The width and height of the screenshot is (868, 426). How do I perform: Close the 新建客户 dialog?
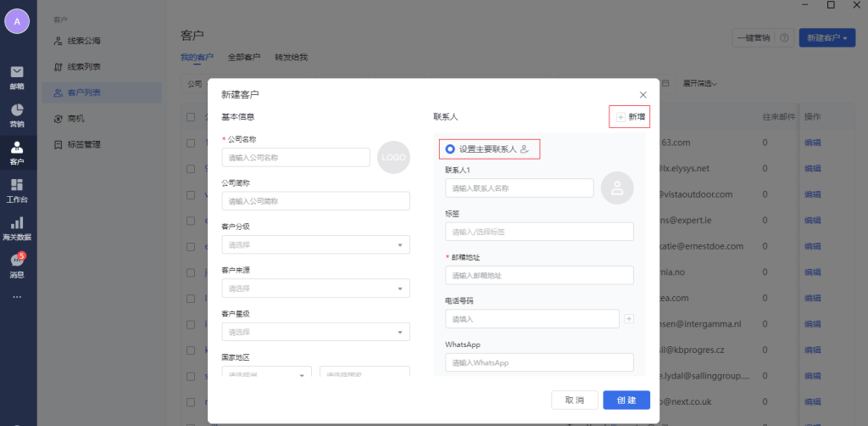643,94
